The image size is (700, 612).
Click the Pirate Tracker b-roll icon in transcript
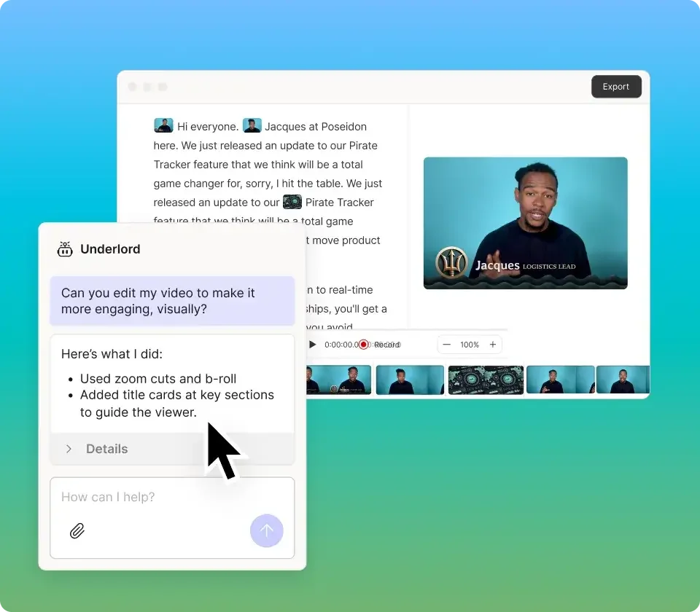pyautogui.click(x=292, y=202)
